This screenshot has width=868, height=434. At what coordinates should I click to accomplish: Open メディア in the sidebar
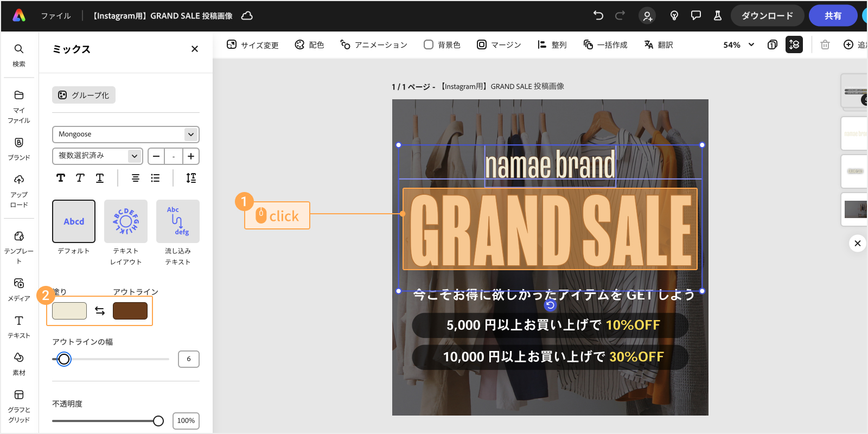click(x=19, y=290)
